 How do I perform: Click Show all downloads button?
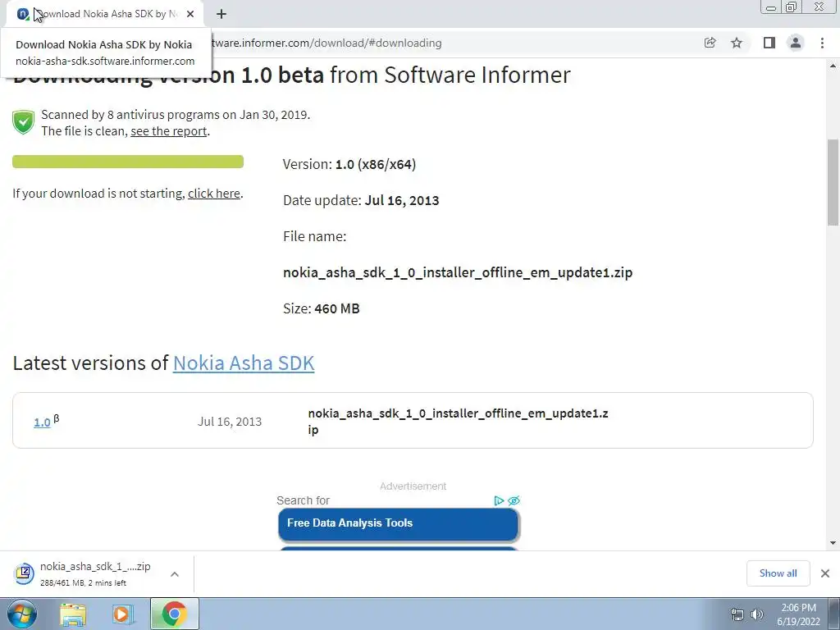click(778, 573)
